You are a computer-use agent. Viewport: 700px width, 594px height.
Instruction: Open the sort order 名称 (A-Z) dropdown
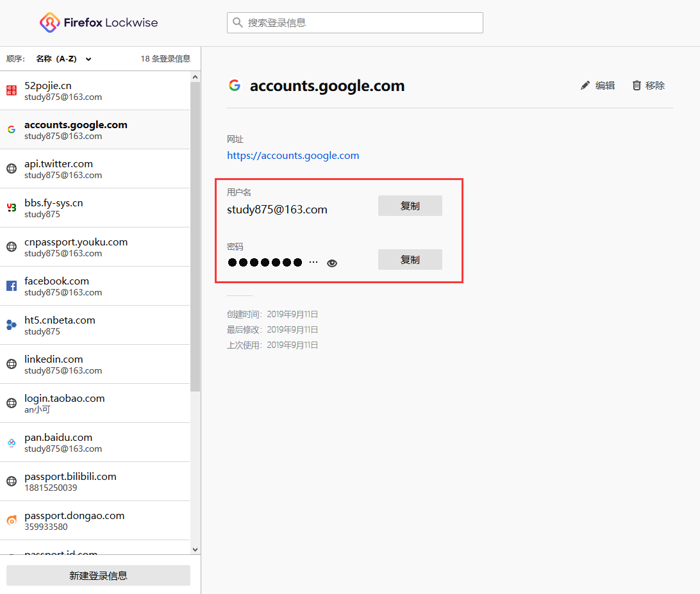63,59
